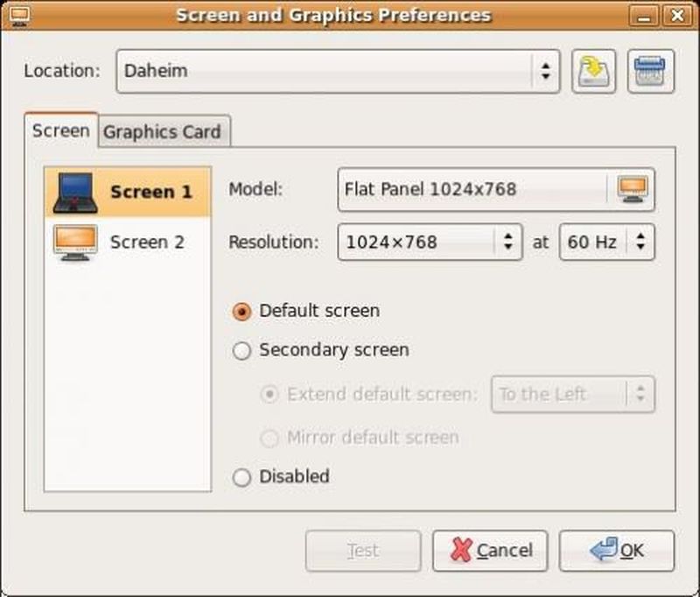The image size is (700, 597).
Task: Close the preferences window with X
Action: click(675, 15)
